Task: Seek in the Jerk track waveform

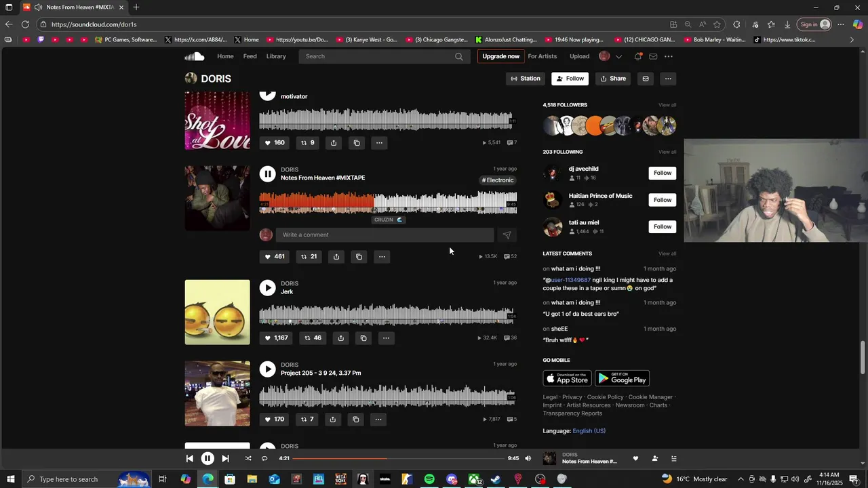Action: (x=388, y=314)
